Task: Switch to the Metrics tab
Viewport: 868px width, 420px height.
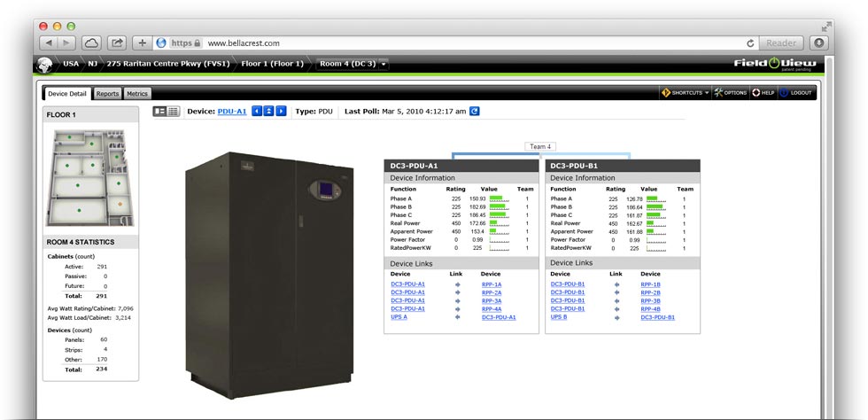Action: [x=136, y=94]
